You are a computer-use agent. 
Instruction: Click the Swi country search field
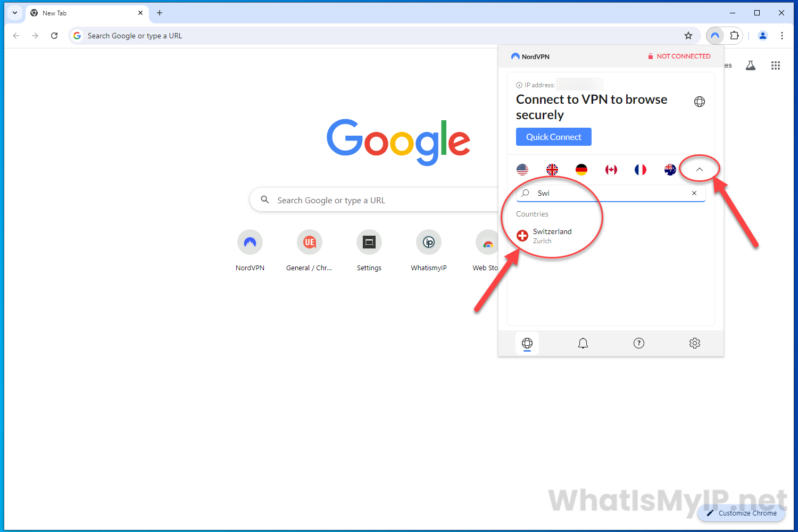611,193
